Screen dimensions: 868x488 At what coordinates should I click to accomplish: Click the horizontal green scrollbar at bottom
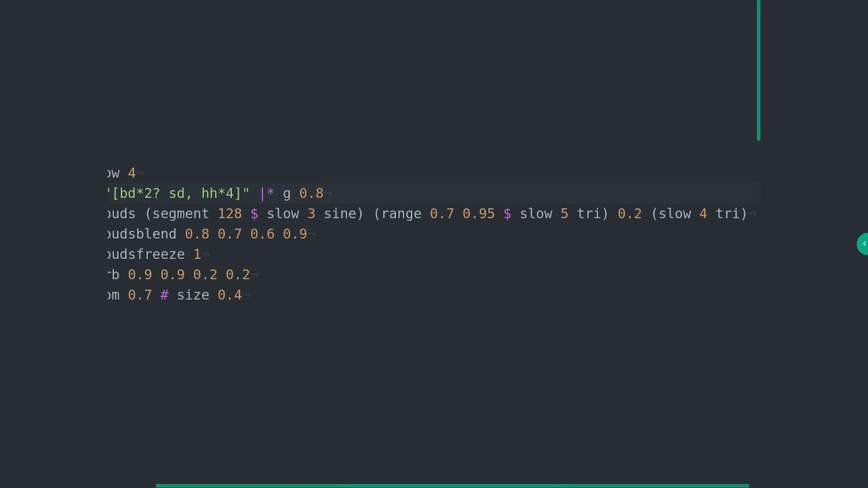(x=452, y=485)
